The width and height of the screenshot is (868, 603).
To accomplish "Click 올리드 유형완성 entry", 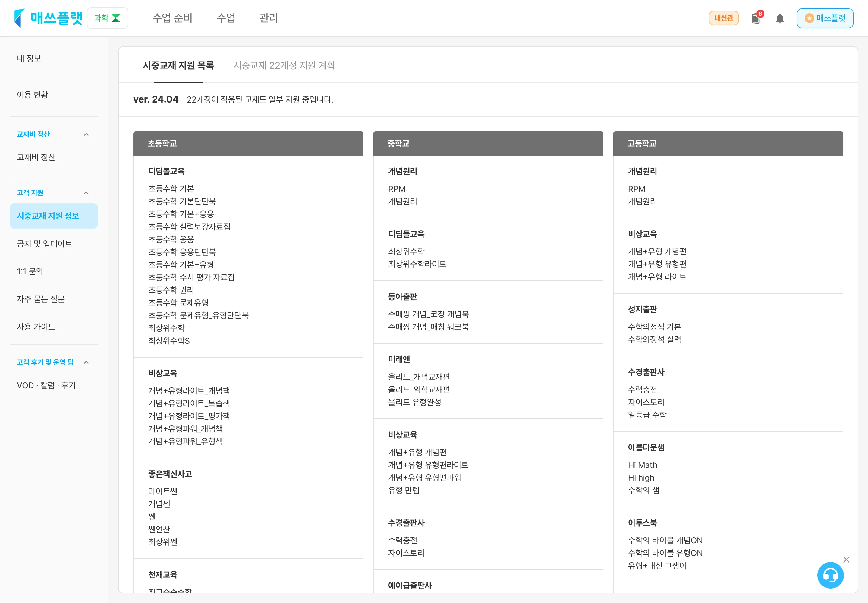I will tap(415, 402).
